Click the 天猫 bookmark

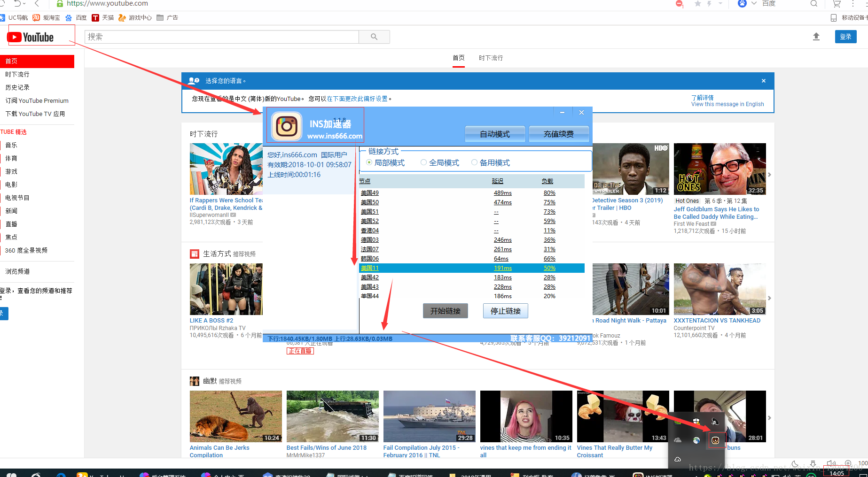(x=103, y=18)
